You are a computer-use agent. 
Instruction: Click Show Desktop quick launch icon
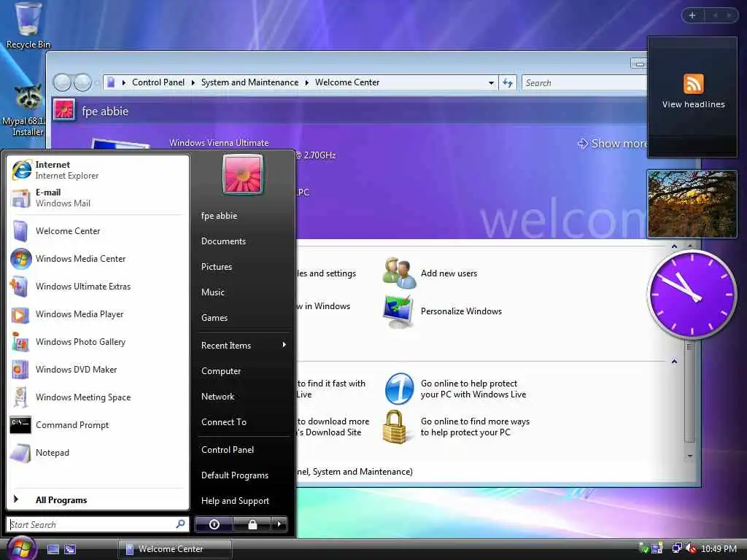(53, 549)
